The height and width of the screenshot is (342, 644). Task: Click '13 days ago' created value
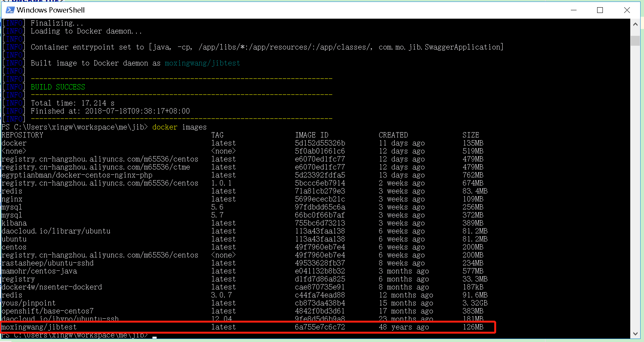(402, 175)
